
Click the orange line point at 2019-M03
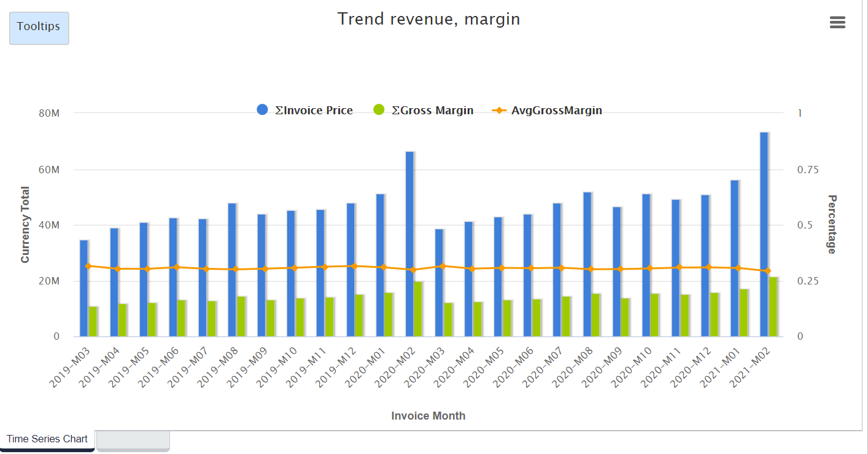88,266
